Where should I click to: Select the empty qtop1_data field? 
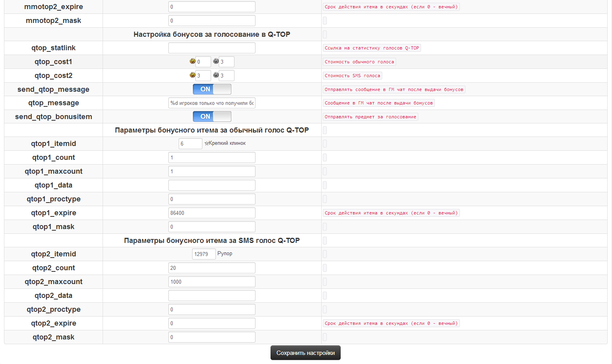212,185
